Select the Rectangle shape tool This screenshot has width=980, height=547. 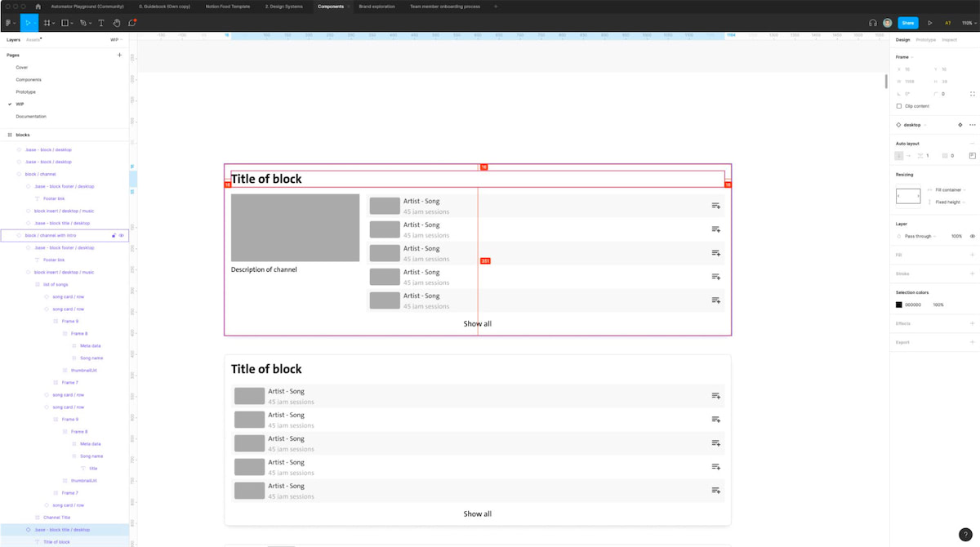65,23
